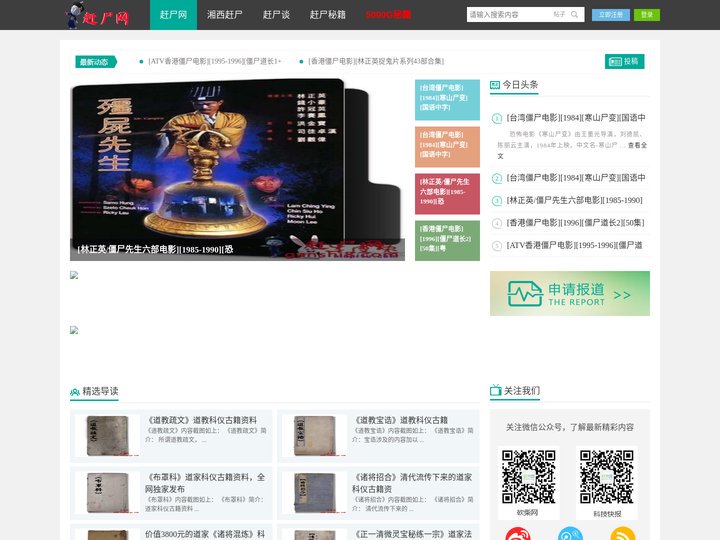
Task: Open the 赶尸谈 navigation tab
Action: 276,15
